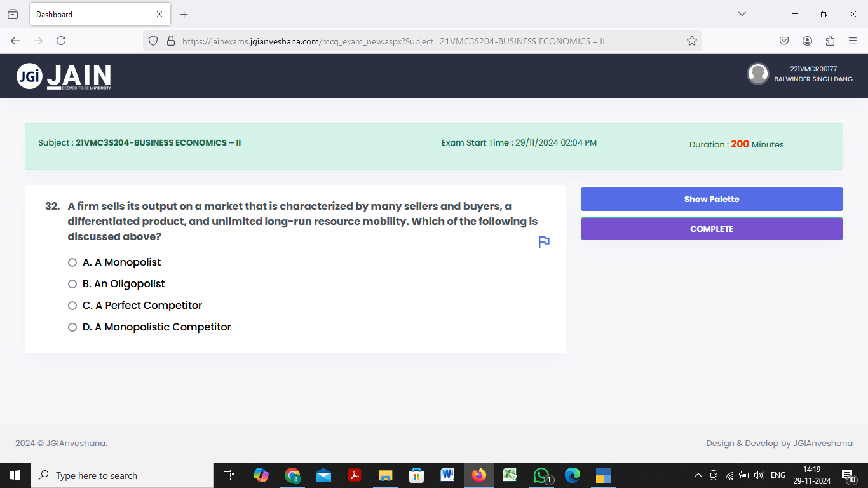
Task: Open WhatsApp from the taskbar
Action: pyautogui.click(x=541, y=475)
